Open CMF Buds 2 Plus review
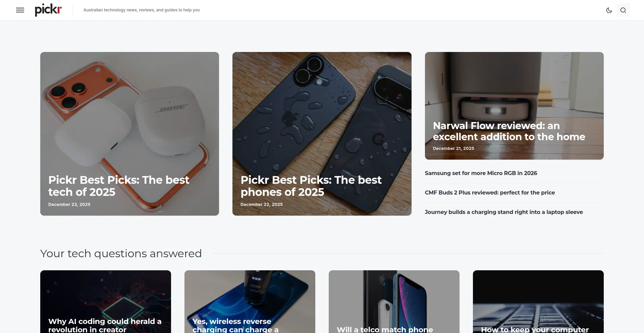 tap(490, 192)
